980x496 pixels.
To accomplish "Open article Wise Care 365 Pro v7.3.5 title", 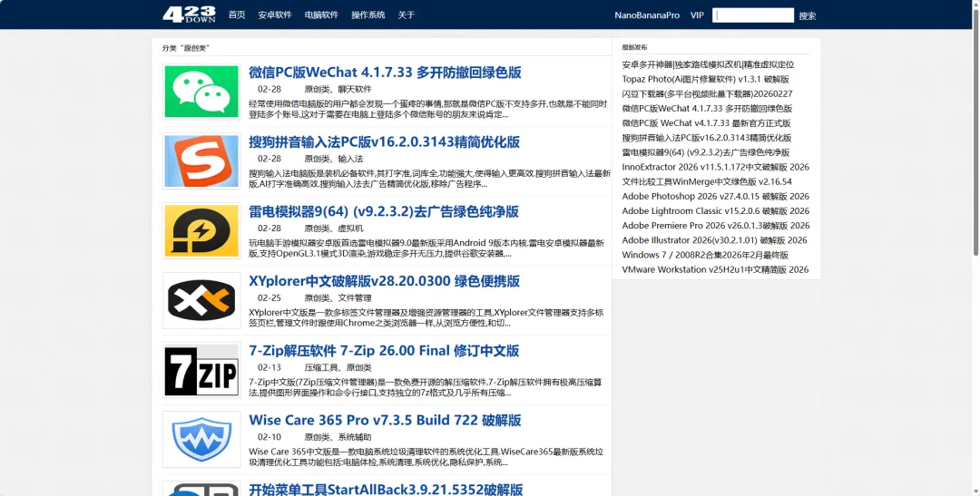I will coord(385,420).
